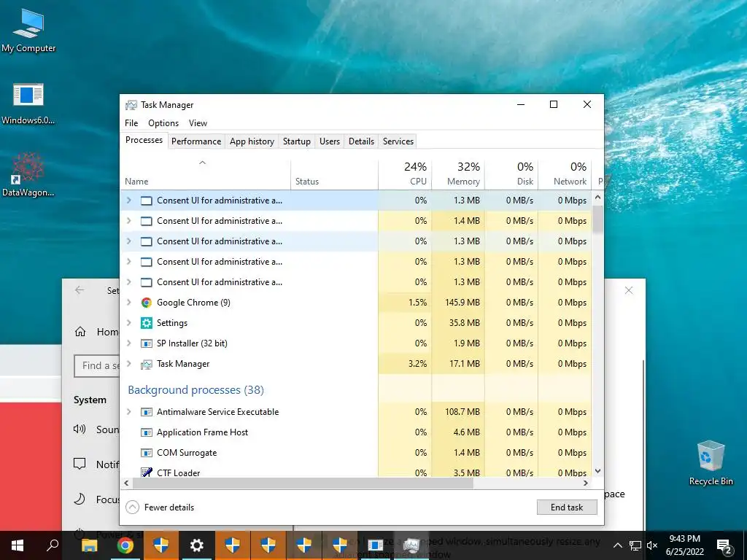Go back using Settings window arrow
This screenshot has height=560, width=747.
pyautogui.click(x=80, y=290)
